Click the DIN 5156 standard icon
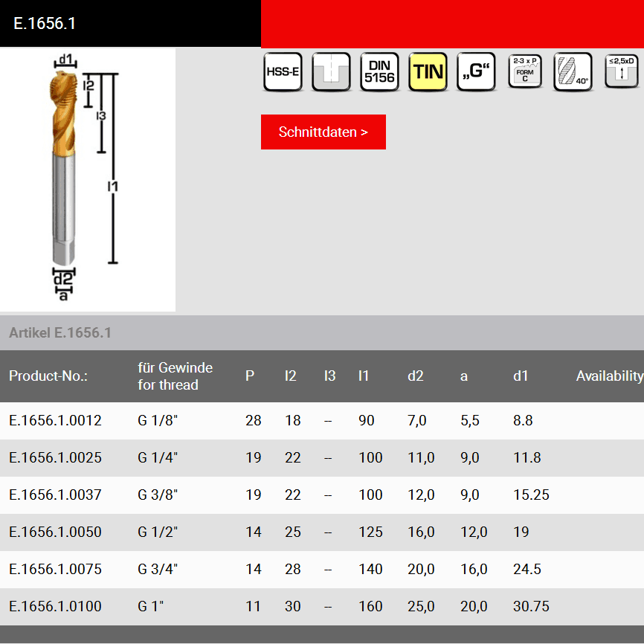 click(x=379, y=72)
